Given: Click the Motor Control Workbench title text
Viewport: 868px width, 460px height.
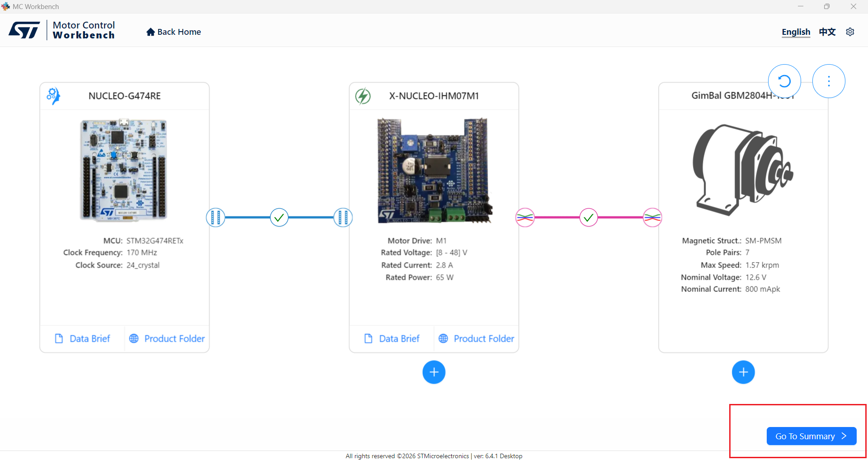Looking at the screenshot, I should 84,30.
